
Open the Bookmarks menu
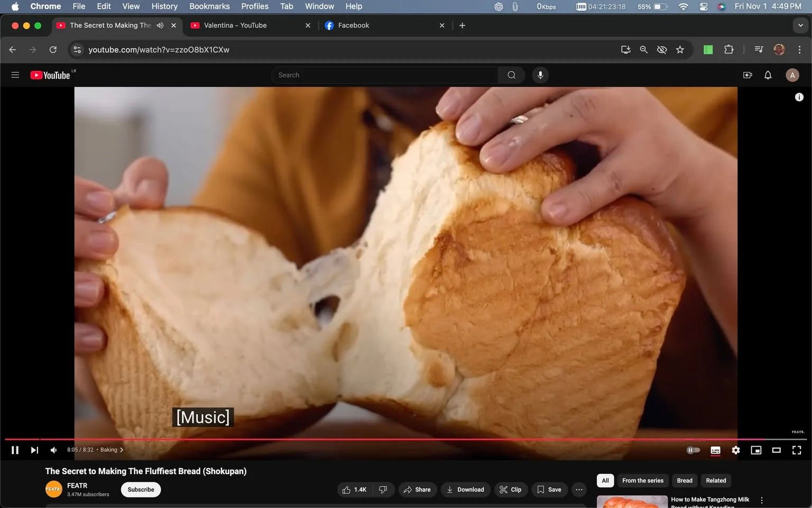pos(209,6)
